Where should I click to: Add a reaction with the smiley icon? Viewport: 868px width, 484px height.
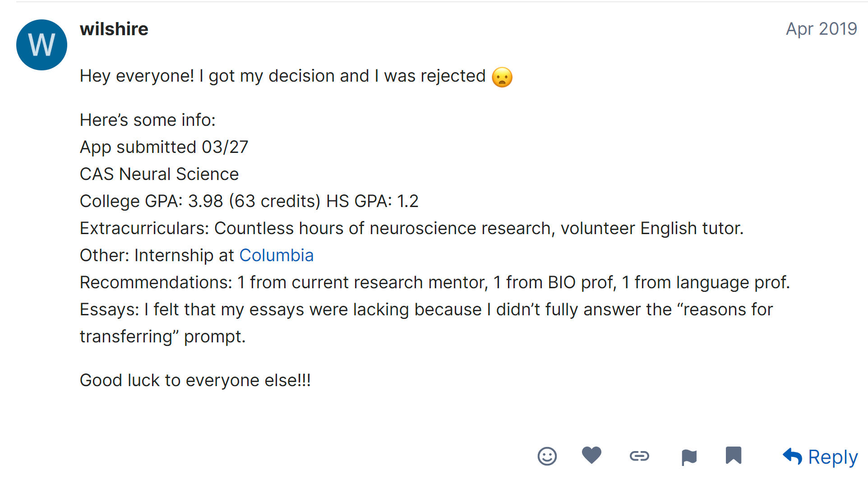[547, 456]
